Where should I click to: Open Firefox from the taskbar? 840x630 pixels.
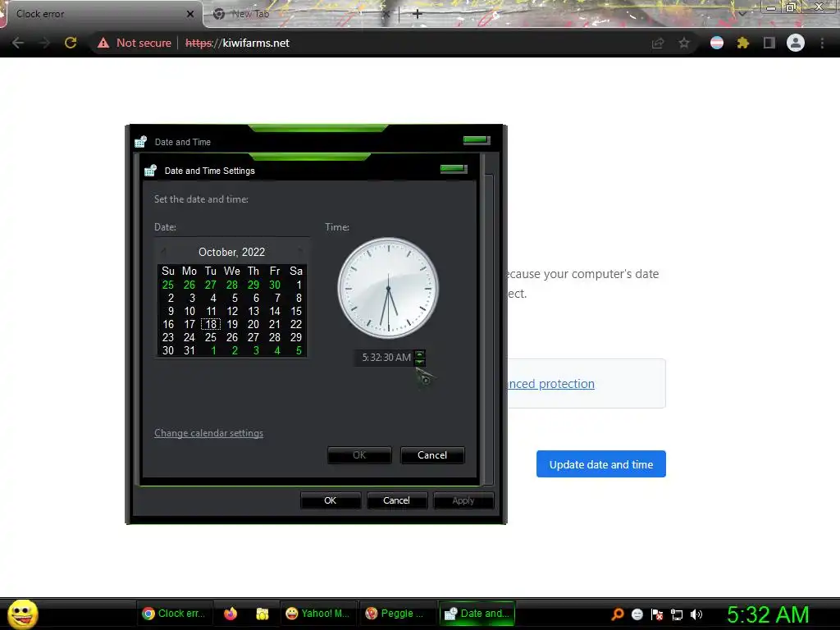pyautogui.click(x=231, y=614)
